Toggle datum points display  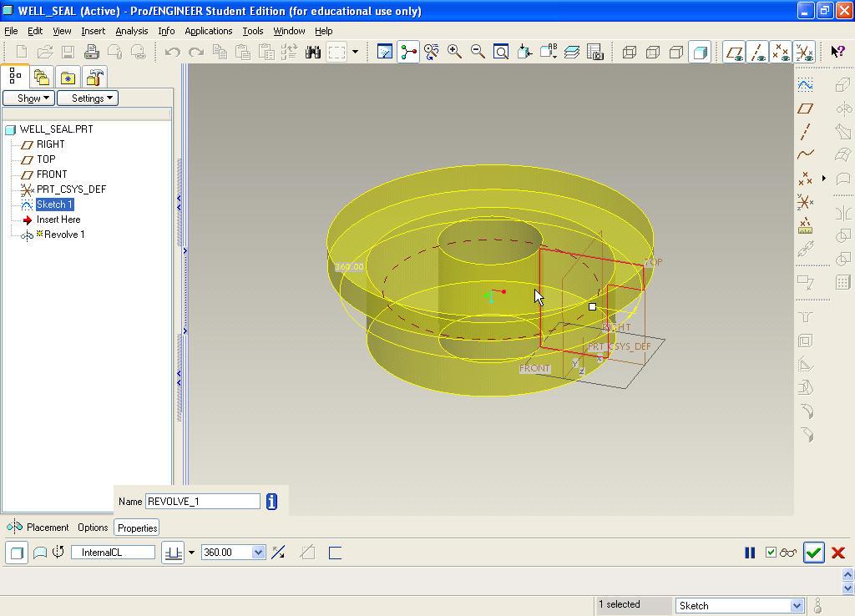781,52
